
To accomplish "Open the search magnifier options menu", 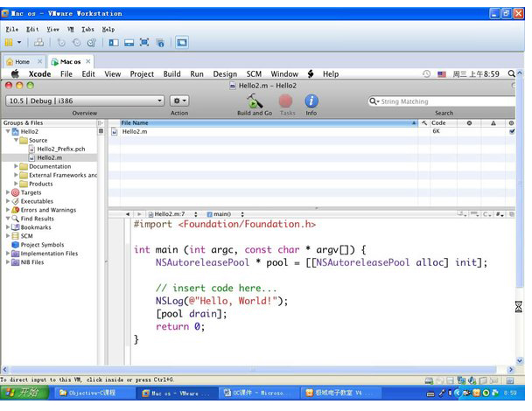I will coord(374,101).
